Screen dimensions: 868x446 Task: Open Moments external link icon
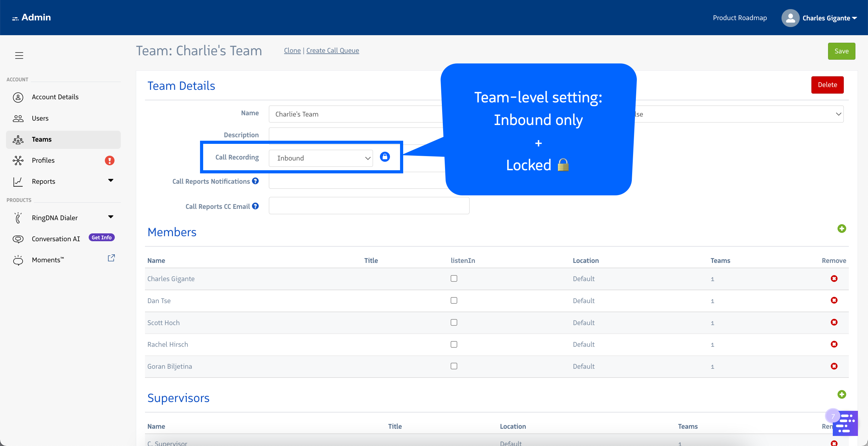111,258
